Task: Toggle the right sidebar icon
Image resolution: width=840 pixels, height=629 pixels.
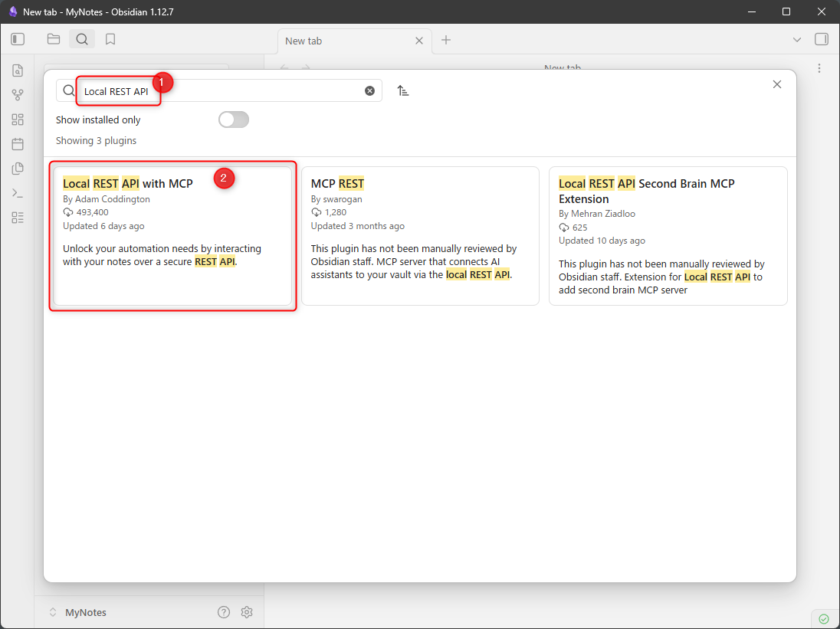Action: pyautogui.click(x=822, y=40)
